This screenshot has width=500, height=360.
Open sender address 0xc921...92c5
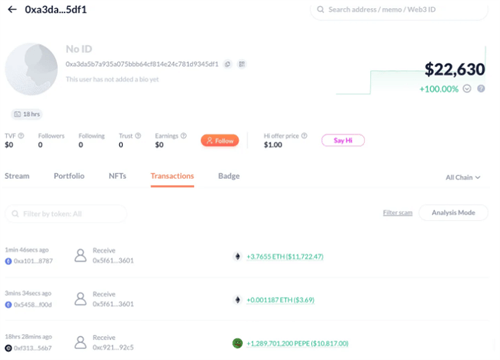click(113, 347)
